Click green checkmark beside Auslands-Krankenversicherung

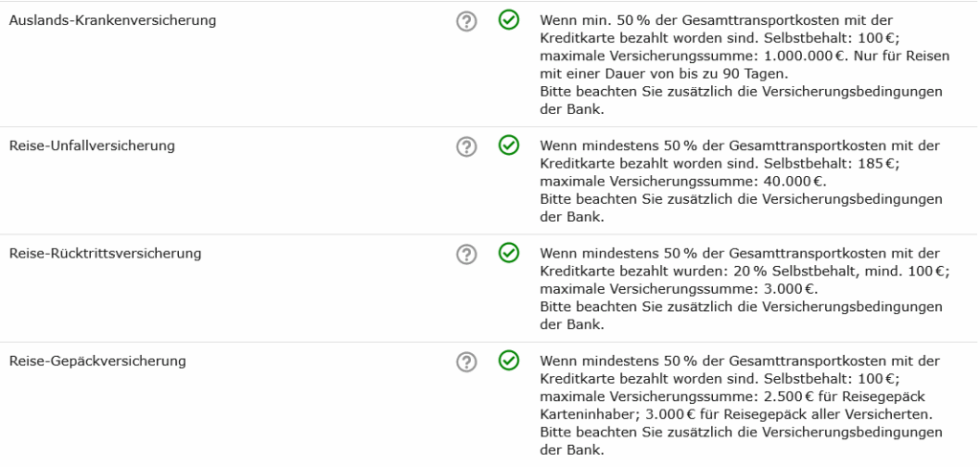(x=509, y=20)
